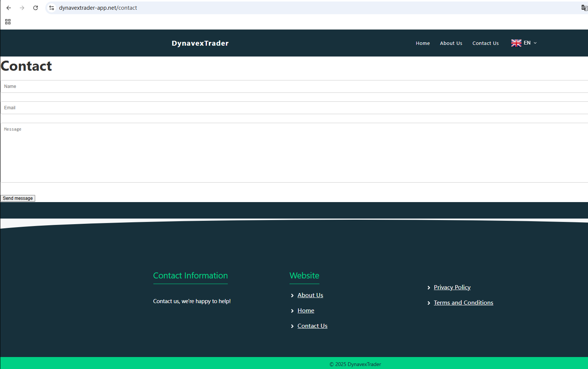Viewport: 588px width, 369px height.
Task: Click the translate page icon
Action: 584,8
